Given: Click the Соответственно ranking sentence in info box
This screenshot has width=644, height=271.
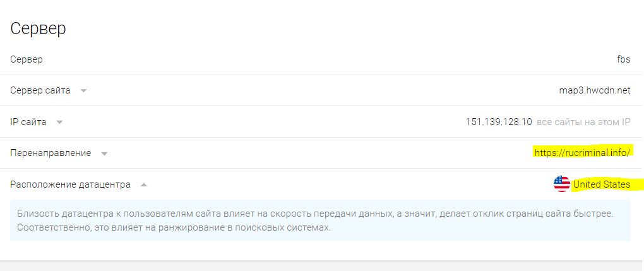Looking at the screenshot, I should [174, 227].
